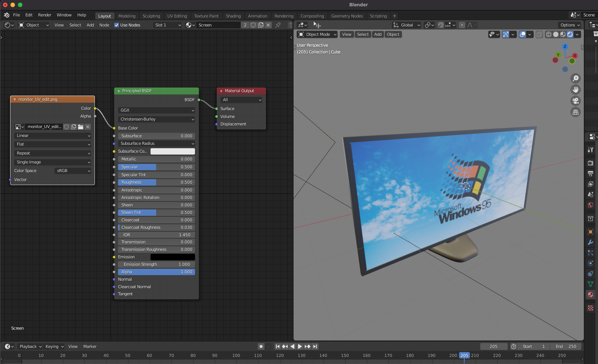Click the Blender logo menu icon
Image resolution: width=598 pixels, height=364 pixels.
(x=6, y=15)
